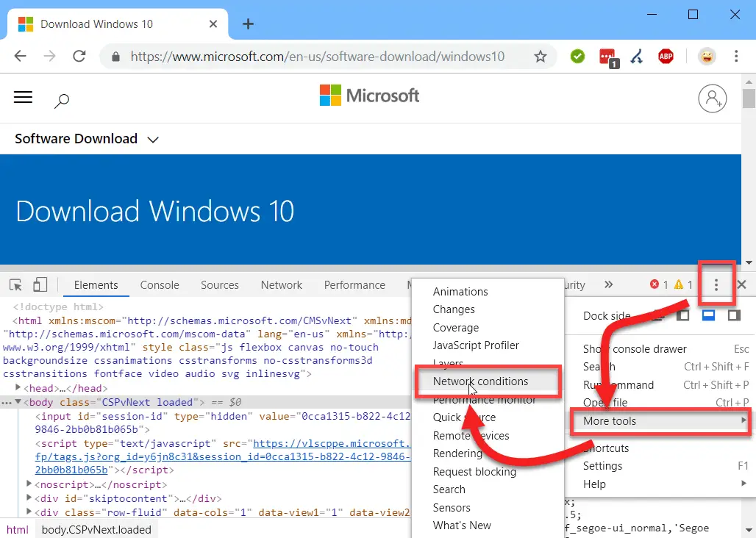Open the Microsoft hamburger navigation menu

click(23, 98)
